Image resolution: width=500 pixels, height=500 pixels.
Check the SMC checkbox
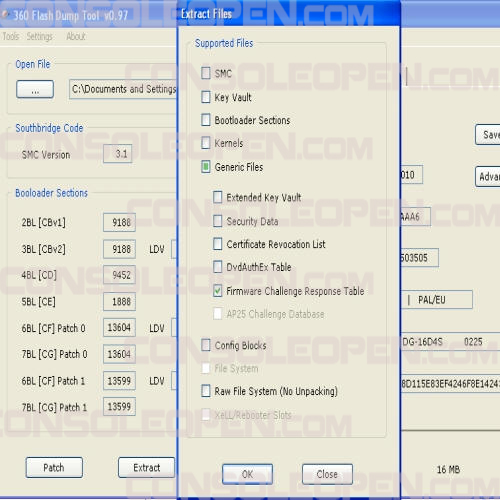[x=206, y=73]
